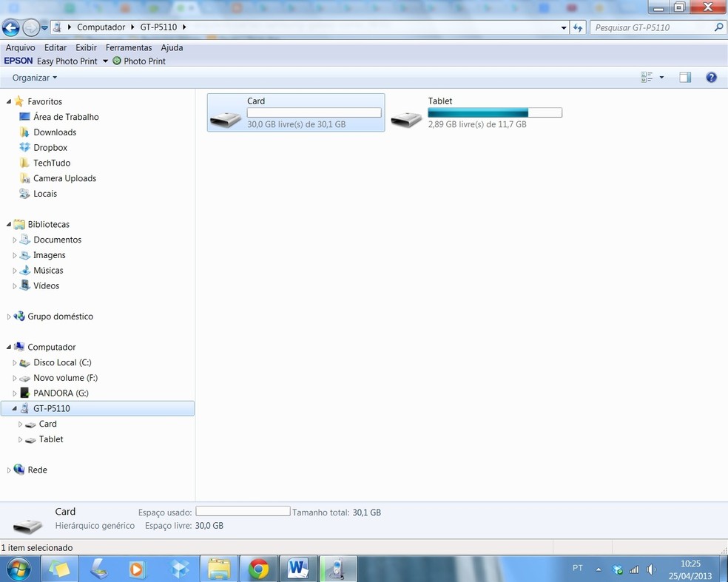Select the Card storage drive icon
This screenshot has height=582, width=728.
click(225, 119)
